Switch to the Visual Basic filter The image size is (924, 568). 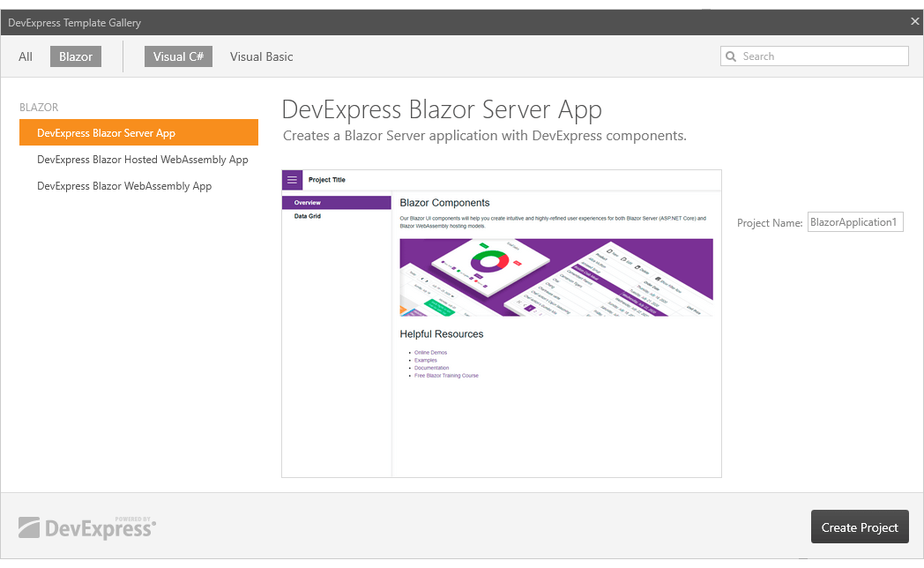pos(261,56)
